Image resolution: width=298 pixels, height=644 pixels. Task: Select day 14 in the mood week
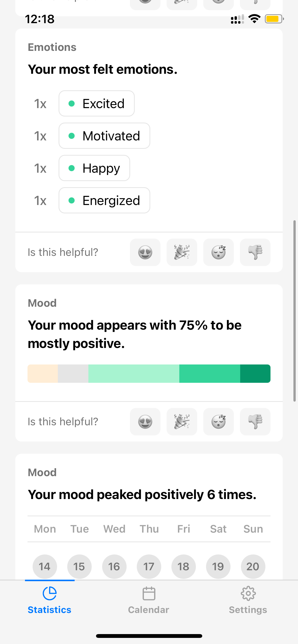(x=45, y=567)
